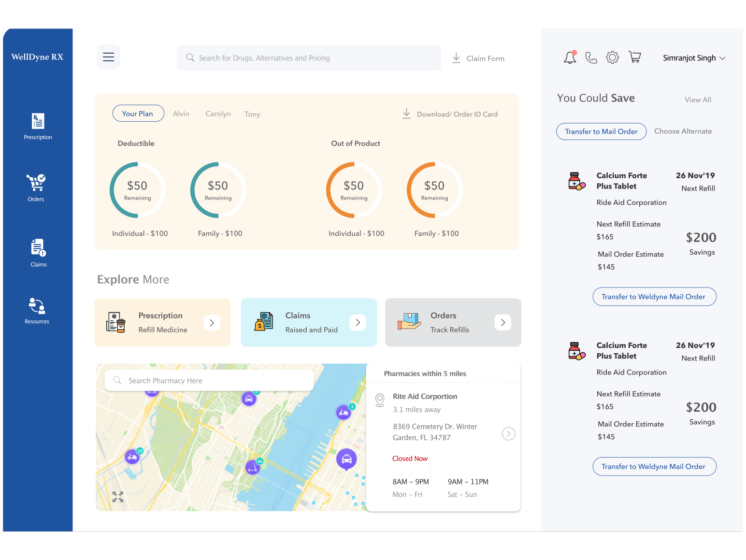Open the Simranjot Singh account dropdown
This screenshot has height=560, width=746.
coord(694,57)
